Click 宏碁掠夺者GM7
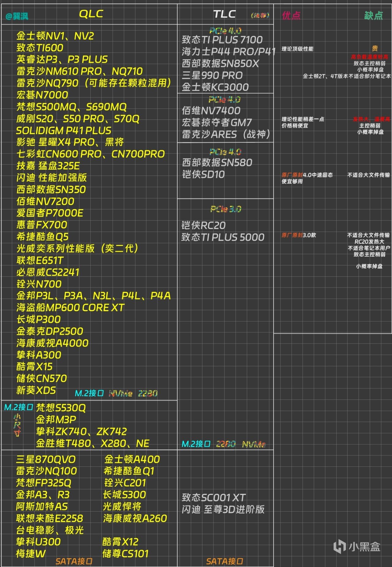This screenshot has width=392, height=567. (217, 123)
